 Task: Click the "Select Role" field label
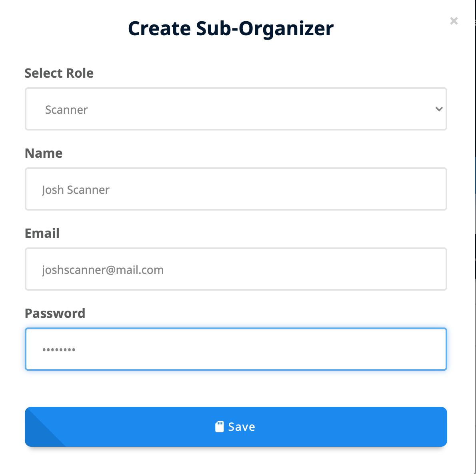point(59,73)
